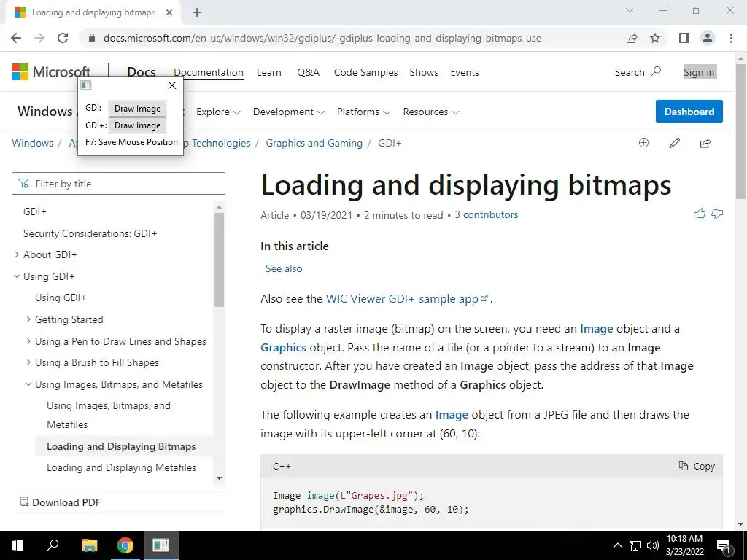The width and height of the screenshot is (747, 560).
Task: Open the 3 contributors link
Action: pyautogui.click(x=486, y=215)
